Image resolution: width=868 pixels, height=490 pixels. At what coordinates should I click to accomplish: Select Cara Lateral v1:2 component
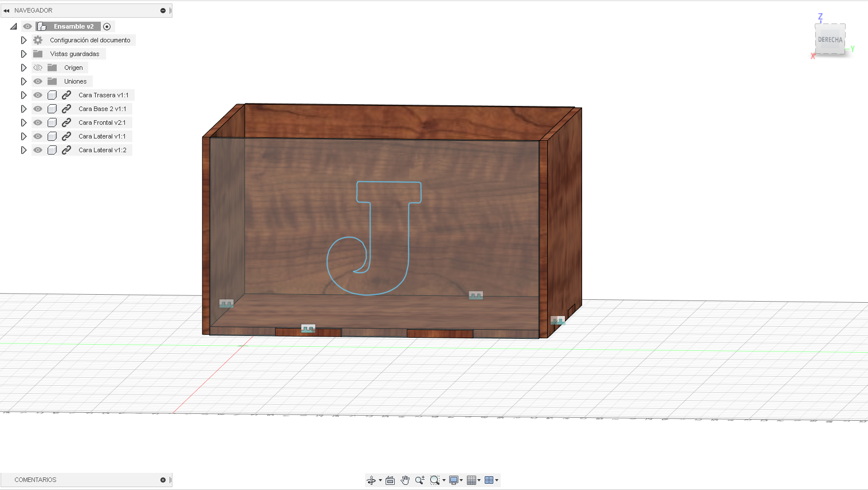pyautogui.click(x=102, y=150)
